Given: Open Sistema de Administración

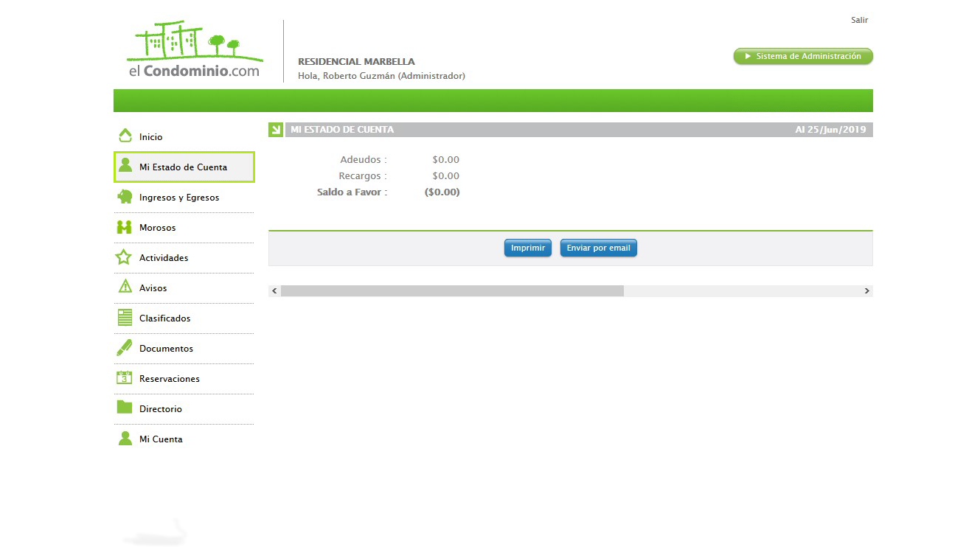Looking at the screenshot, I should 803,56.
